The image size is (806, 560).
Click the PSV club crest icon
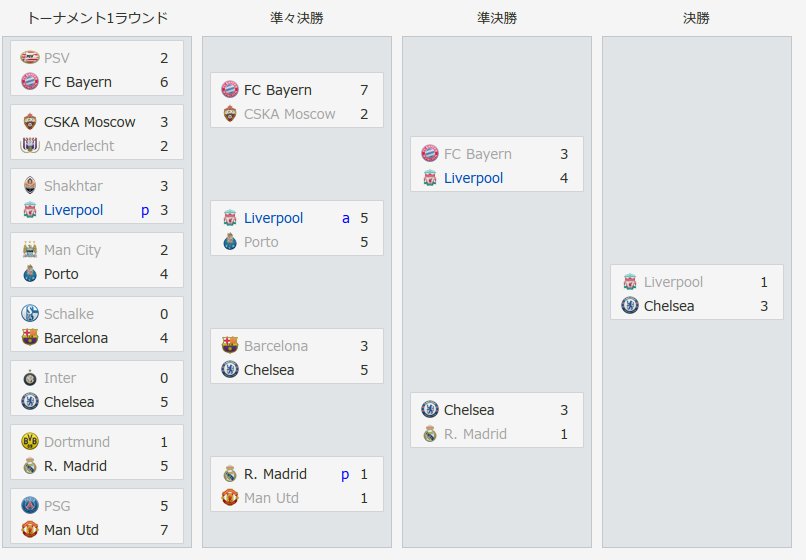(30, 57)
